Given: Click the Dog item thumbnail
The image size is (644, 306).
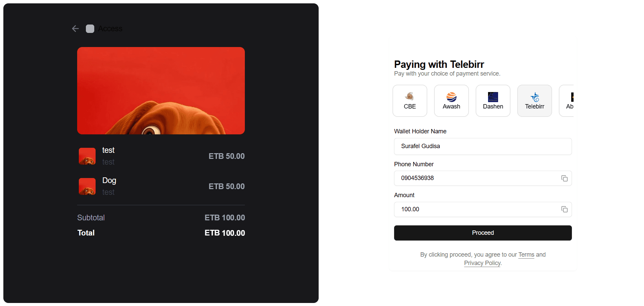Looking at the screenshot, I should [x=87, y=186].
